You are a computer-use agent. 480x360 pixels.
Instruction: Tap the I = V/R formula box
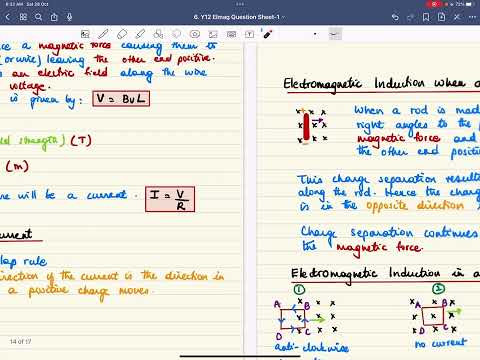coord(170,199)
